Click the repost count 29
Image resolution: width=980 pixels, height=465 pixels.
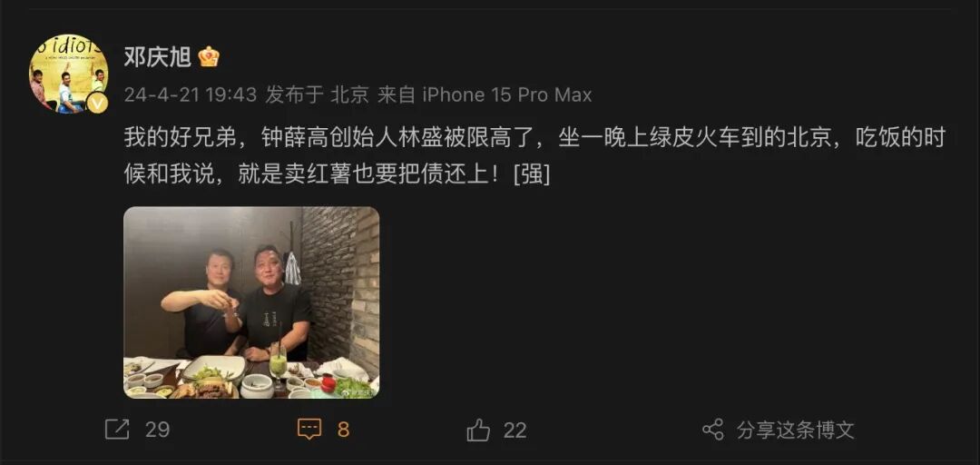click(x=158, y=430)
